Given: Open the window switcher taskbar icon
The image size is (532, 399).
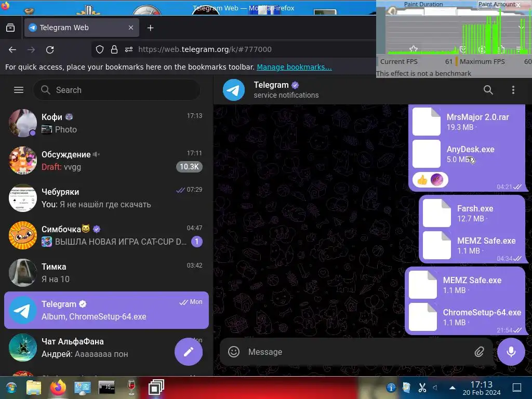Looking at the screenshot, I should tap(156, 387).
